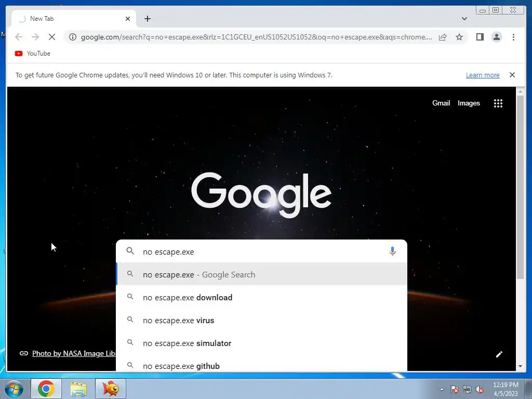Click the scrollbar down arrow

(x=520, y=366)
